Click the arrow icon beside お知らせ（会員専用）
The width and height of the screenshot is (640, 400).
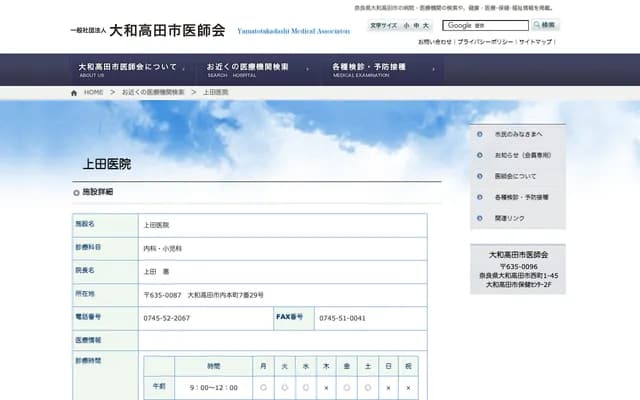coord(482,155)
